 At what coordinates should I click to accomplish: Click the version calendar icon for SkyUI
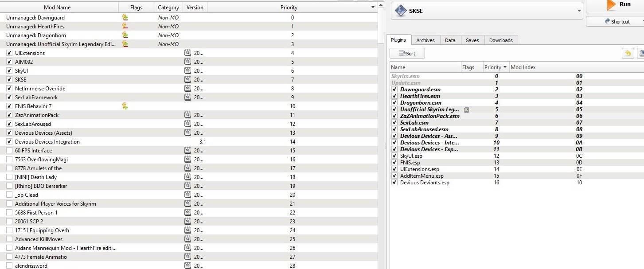pos(187,70)
